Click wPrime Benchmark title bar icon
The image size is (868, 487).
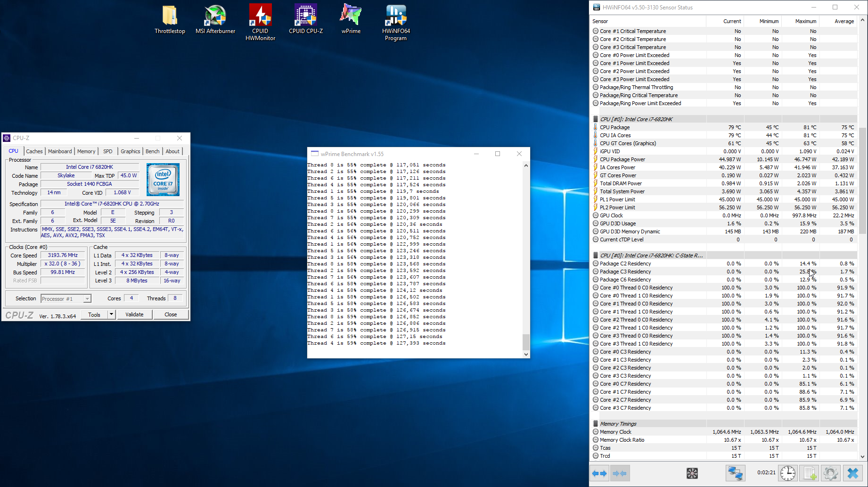pos(314,154)
